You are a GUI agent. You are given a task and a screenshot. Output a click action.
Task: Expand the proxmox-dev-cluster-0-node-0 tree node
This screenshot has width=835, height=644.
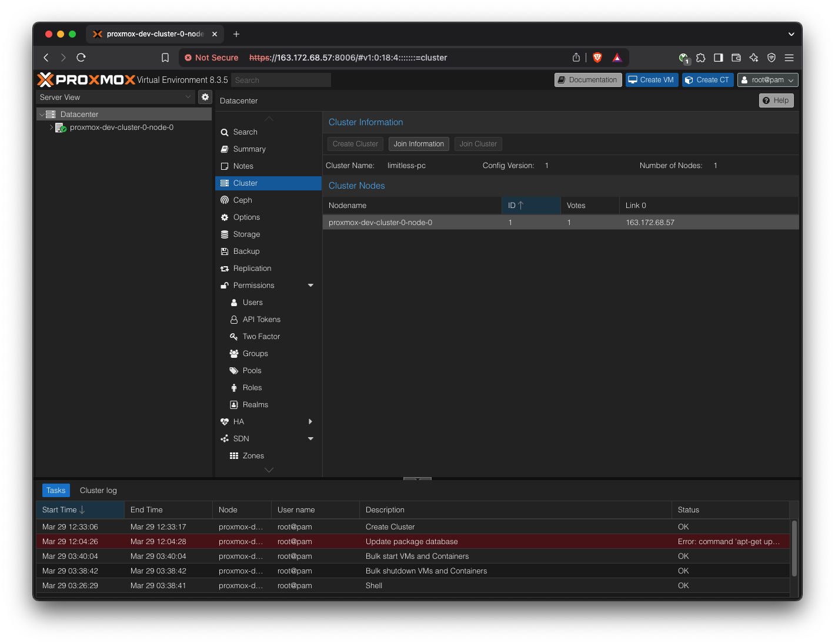[52, 128]
